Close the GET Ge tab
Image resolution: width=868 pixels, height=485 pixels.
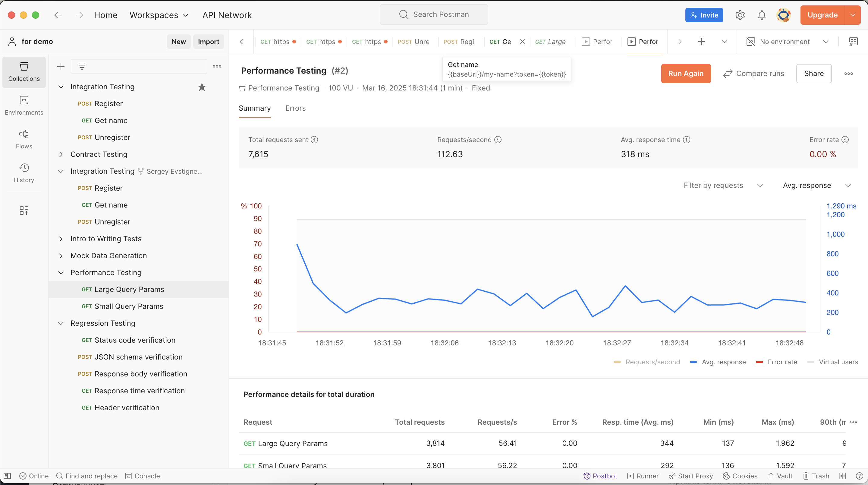[522, 42]
